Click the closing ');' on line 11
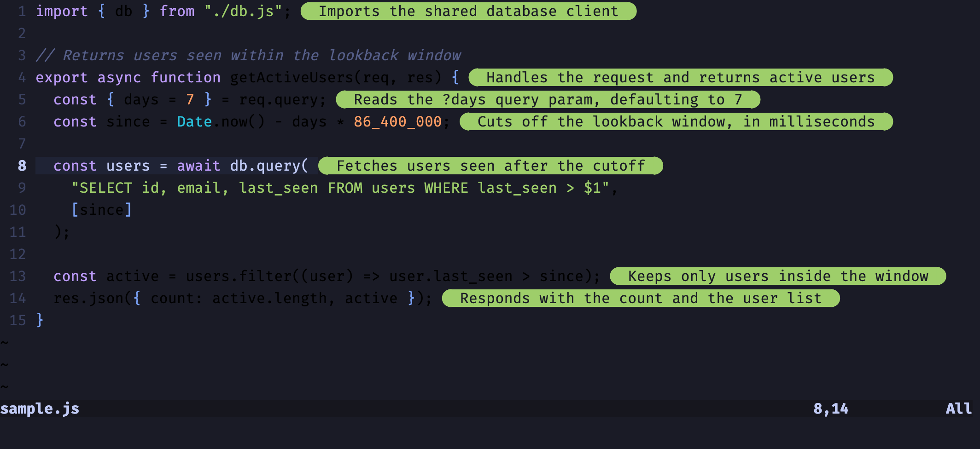Screen dimensions: 980x449 pos(62,232)
